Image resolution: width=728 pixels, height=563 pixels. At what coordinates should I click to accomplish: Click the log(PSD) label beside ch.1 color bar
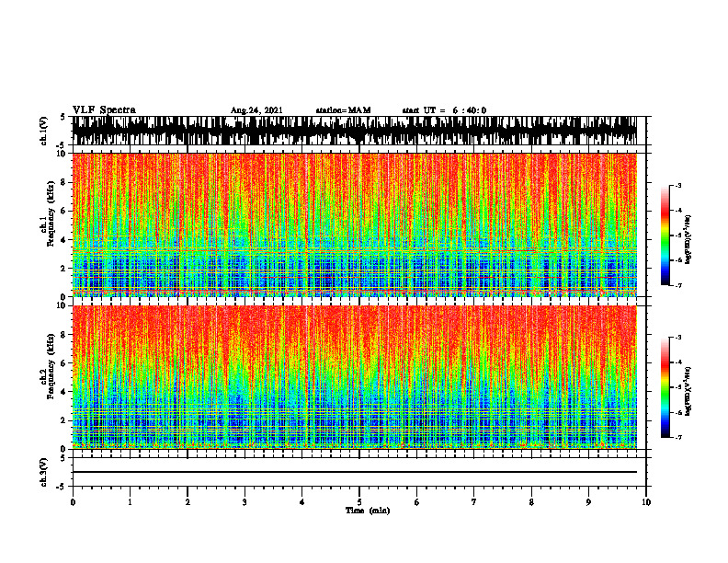pyautogui.click(x=688, y=240)
